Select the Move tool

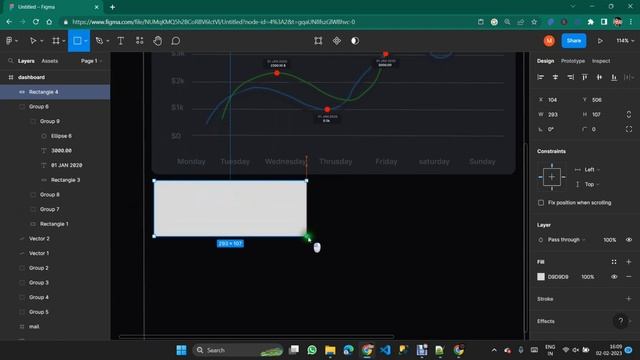point(33,41)
